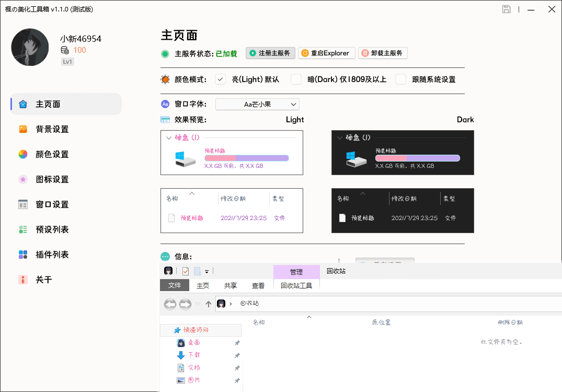
Task: Unpin 桌面 via its pin icon
Action: (x=237, y=343)
